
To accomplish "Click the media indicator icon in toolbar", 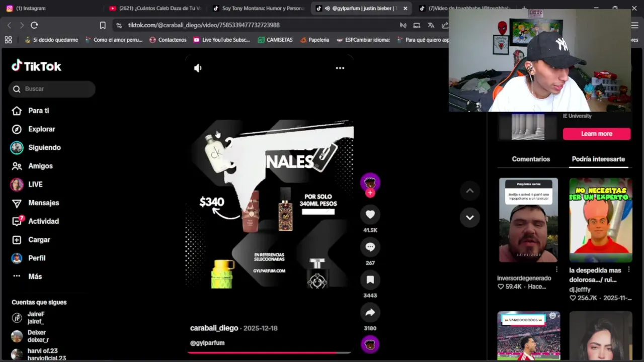I will 403,25.
